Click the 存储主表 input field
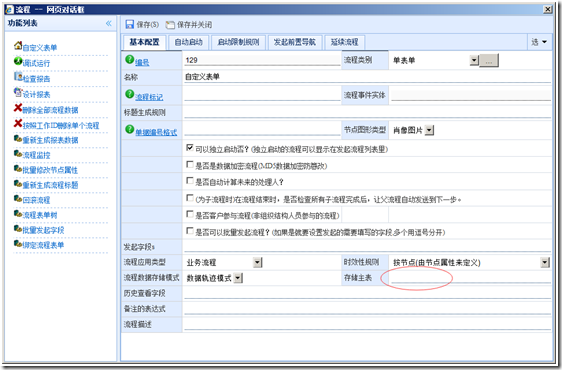The image size is (562, 370). click(x=471, y=278)
